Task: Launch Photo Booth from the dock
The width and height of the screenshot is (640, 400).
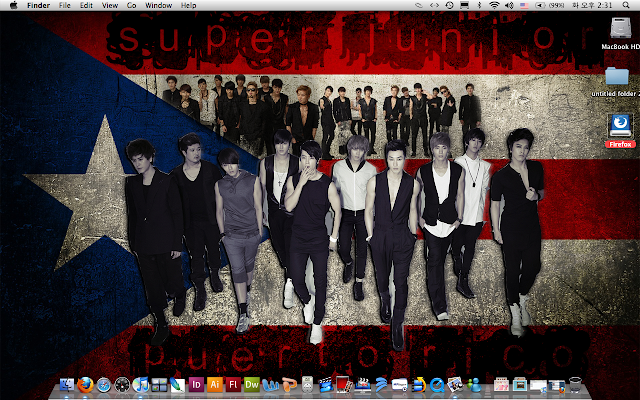Action: pos(344,384)
